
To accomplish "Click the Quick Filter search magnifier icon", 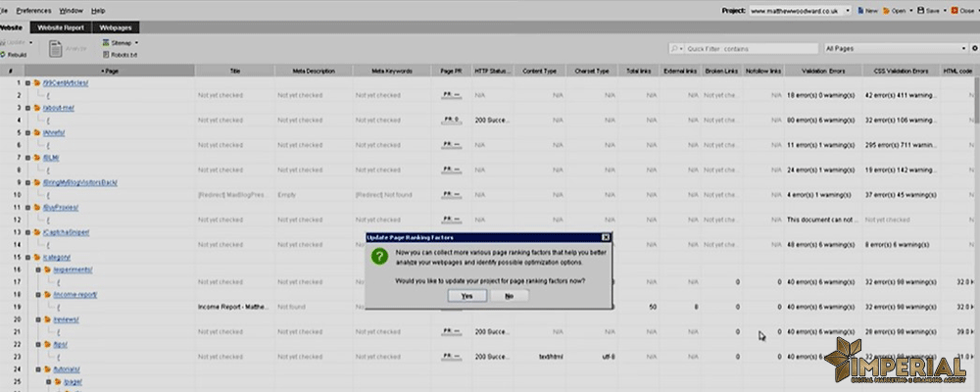I will tap(675, 49).
